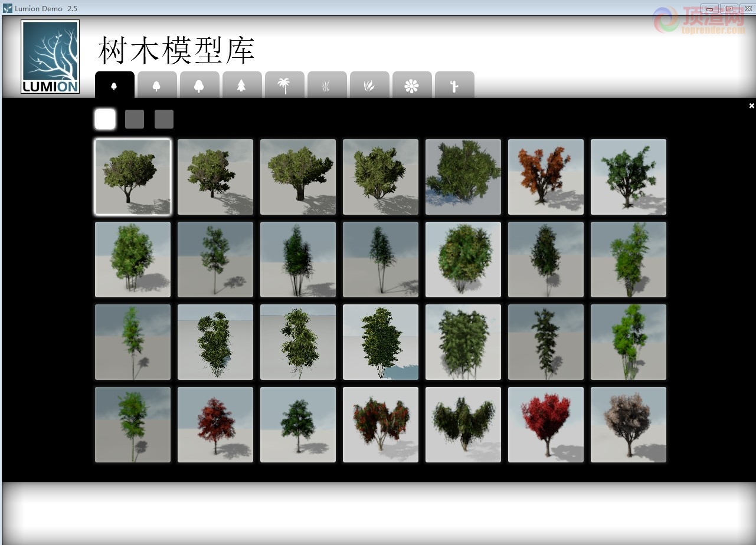Screen dimensions: 756x545
Task: Open the medium tree category tab
Action: pyautogui.click(x=157, y=85)
